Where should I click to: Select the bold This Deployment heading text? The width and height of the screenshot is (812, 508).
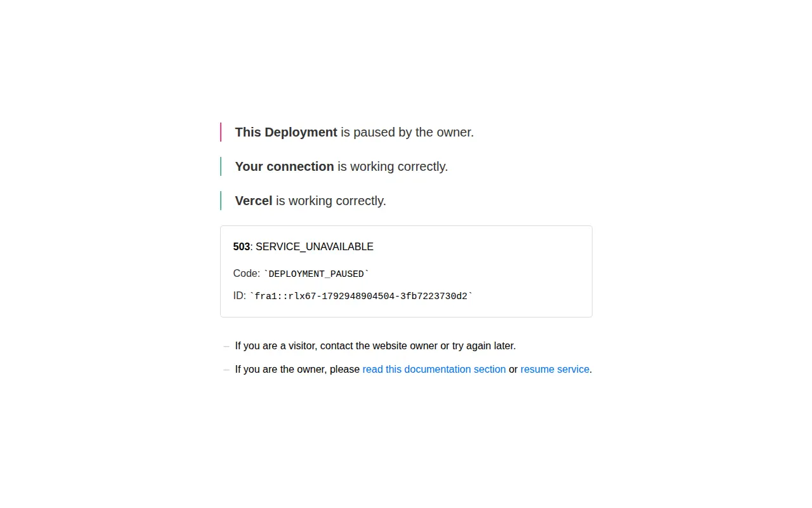286,132
